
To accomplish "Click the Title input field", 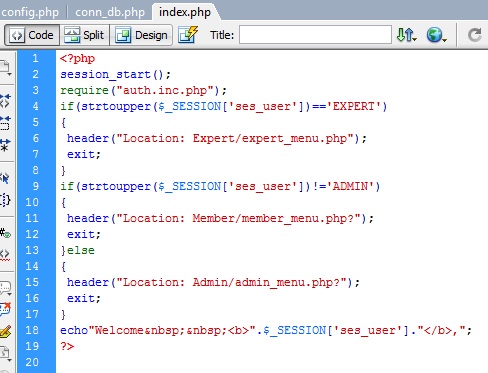I will [x=315, y=35].
